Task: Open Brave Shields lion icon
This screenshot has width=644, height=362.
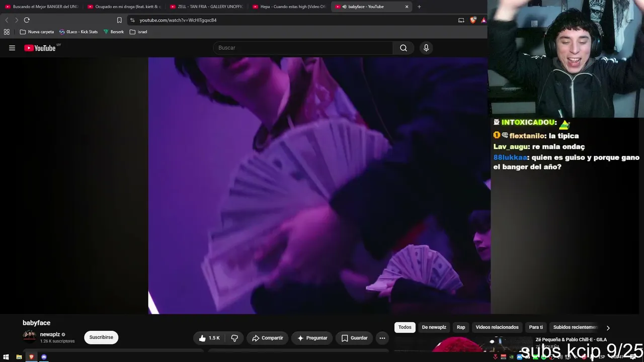Action: click(x=473, y=20)
